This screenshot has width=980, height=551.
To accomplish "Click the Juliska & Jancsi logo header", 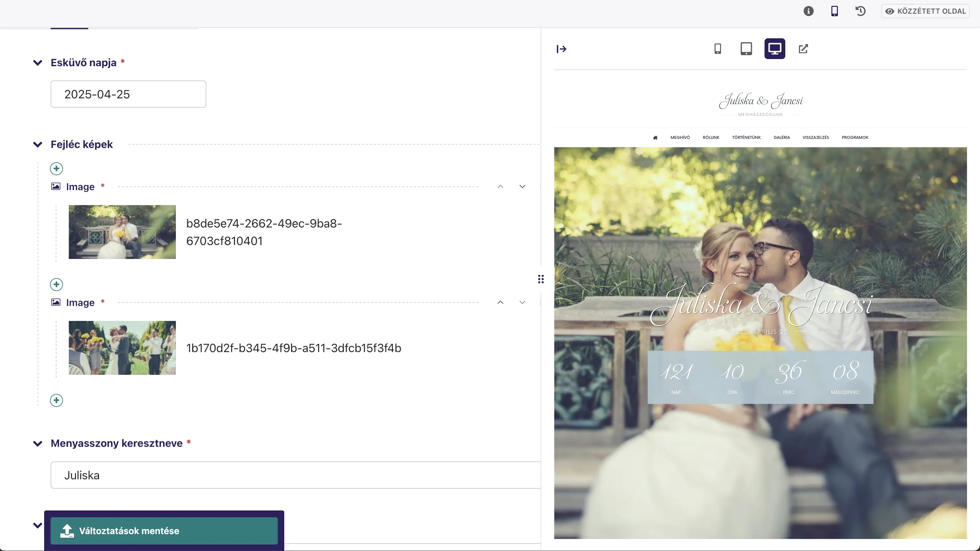I will coord(761,101).
